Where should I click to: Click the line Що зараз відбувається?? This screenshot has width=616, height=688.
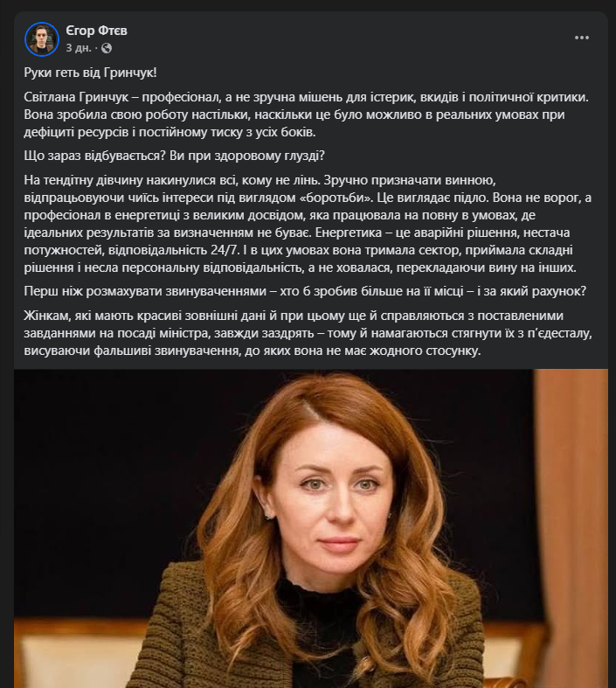point(175,156)
